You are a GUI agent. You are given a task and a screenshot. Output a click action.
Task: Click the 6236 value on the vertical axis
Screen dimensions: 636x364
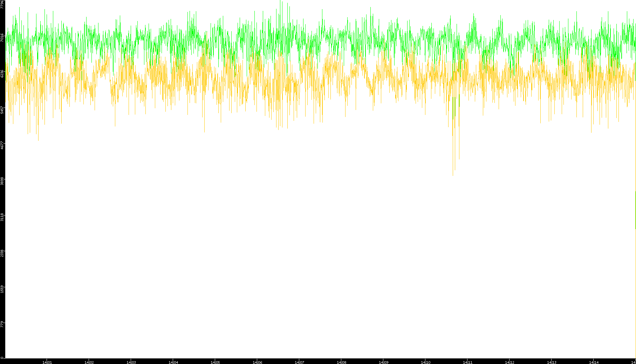pos(2,74)
